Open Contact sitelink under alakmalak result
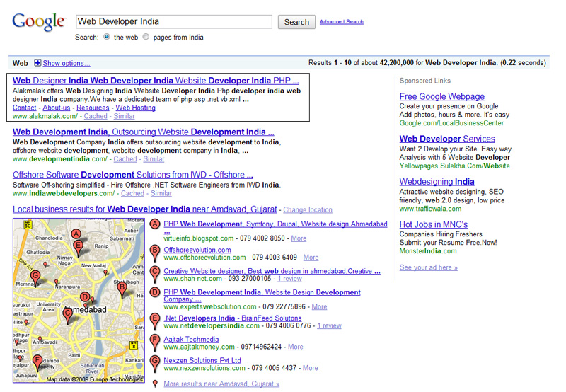Image resolution: width=566 pixels, height=392 pixels. tap(24, 108)
